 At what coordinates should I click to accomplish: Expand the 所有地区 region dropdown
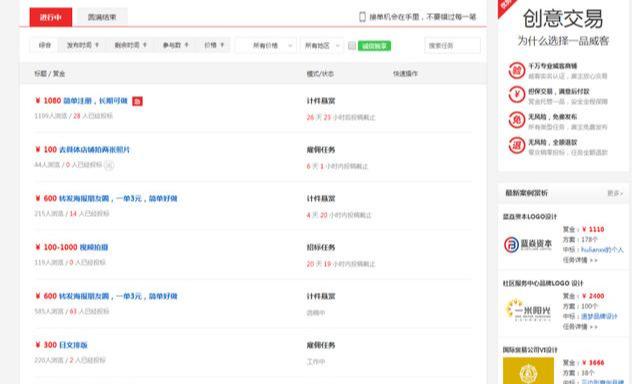(x=322, y=46)
